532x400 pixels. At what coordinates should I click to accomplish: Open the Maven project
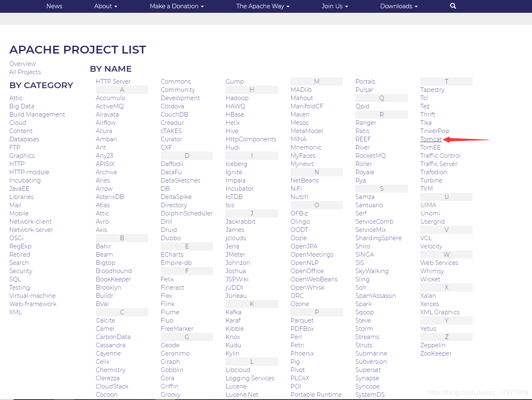[x=300, y=115]
